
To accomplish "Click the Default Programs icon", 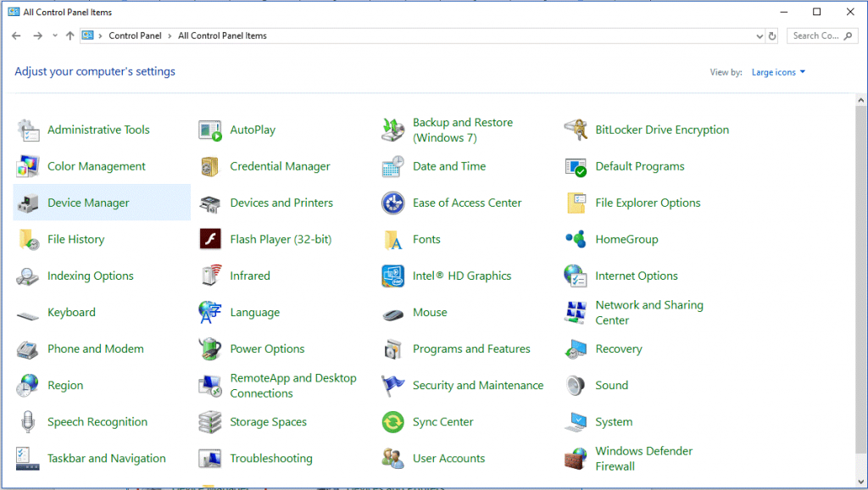I will [x=576, y=167].
